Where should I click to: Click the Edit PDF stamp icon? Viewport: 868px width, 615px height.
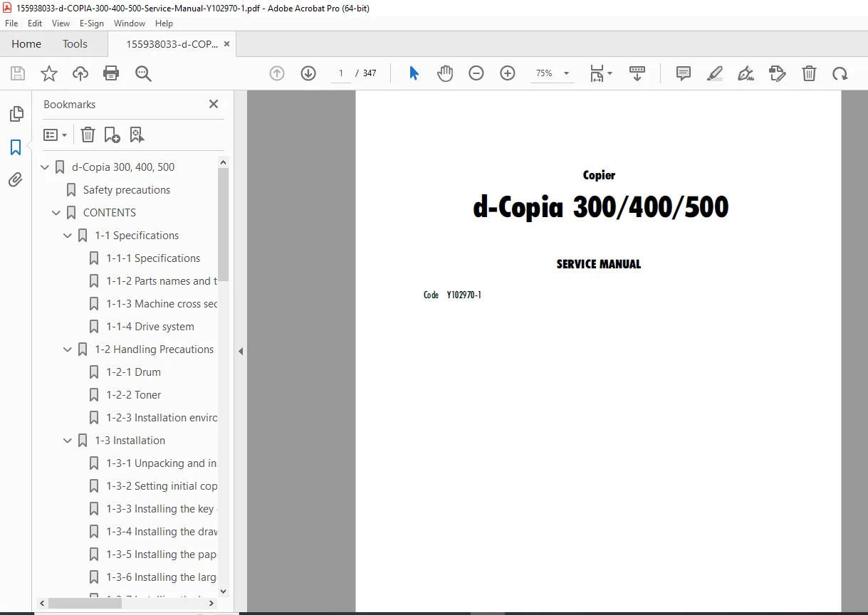coord(777,73)
